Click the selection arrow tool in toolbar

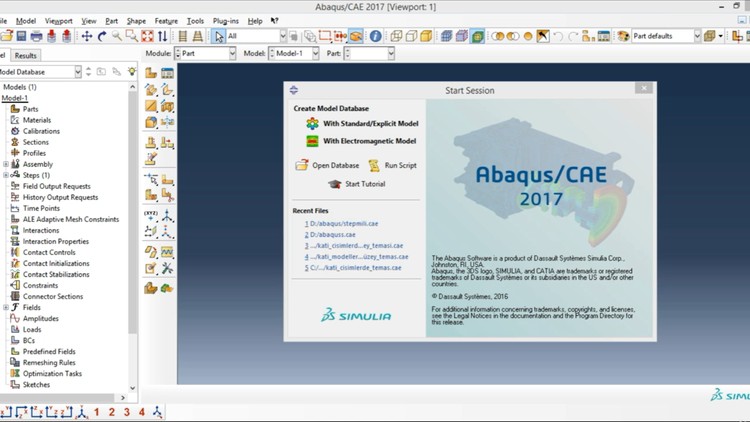tap(219, 36)
